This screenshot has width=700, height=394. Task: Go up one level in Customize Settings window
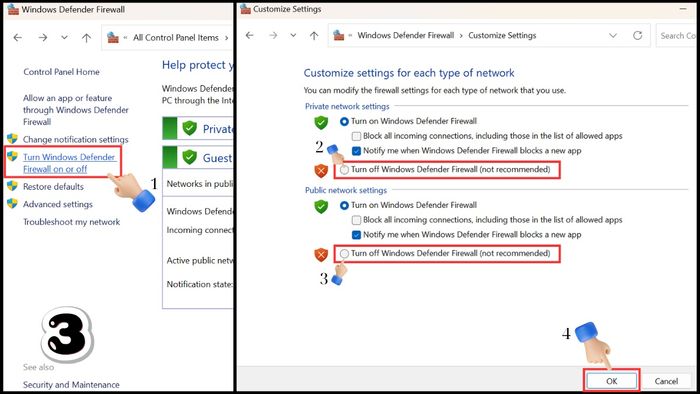pyautogui.click(x=314, y=36)
